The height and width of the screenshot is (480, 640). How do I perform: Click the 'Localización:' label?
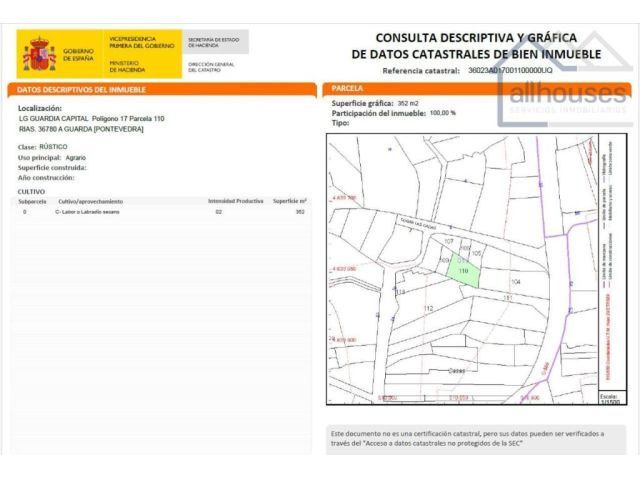coord(40,108)
